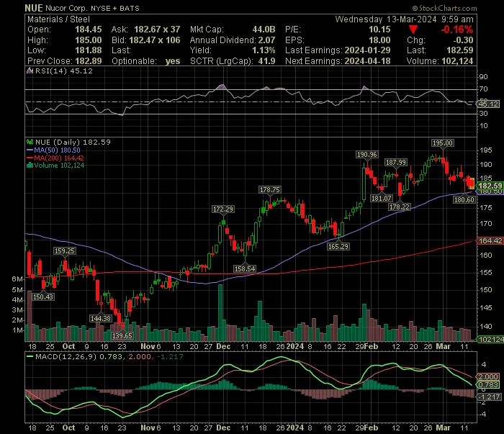Click the NUE ticker symbol title
The width and height of the screenshot is (504, 434).
34,8
